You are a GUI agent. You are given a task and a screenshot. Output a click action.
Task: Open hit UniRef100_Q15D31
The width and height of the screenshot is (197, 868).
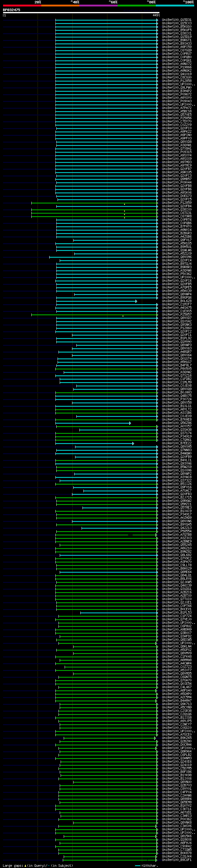177,20
